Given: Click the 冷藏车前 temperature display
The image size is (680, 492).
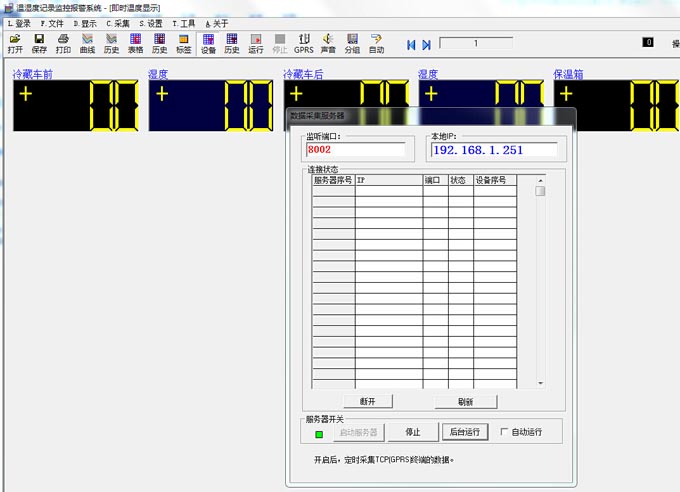Looking at the screenshot, I should 76,105.
